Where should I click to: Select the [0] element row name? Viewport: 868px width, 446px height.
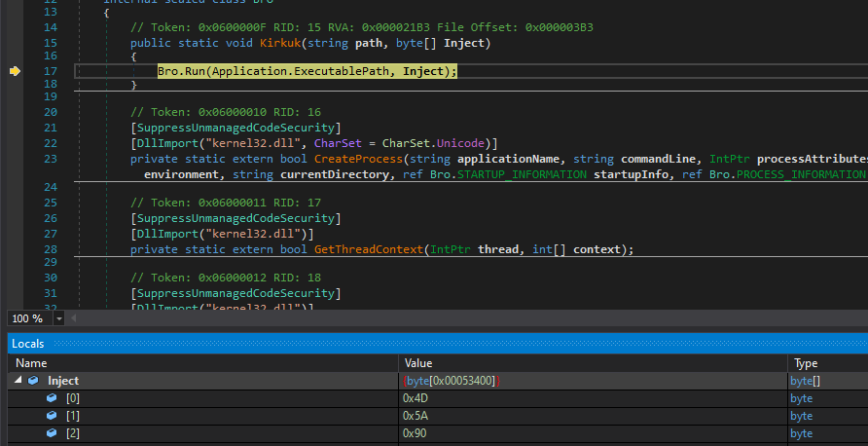[x=73, y=398]
